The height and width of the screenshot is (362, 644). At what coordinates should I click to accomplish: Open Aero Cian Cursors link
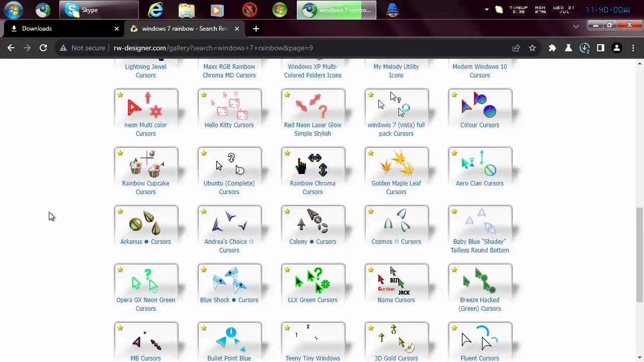(x=479, y=184)
